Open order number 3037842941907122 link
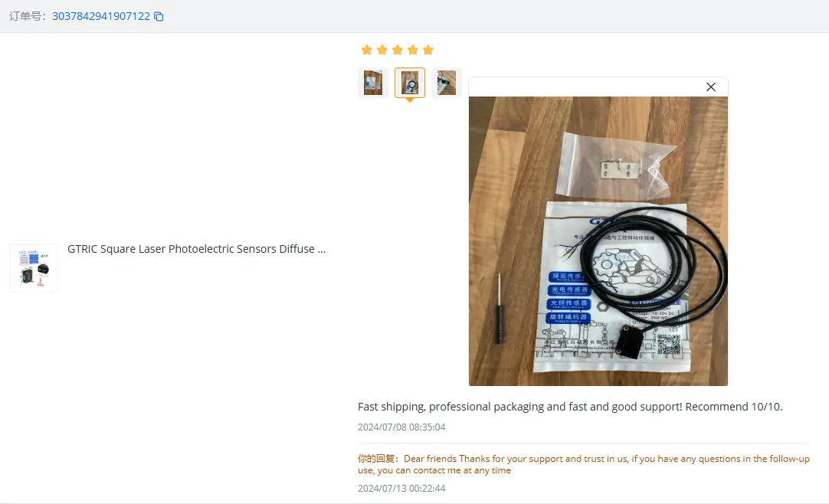This screenshot has width=829, height=504. click(x=101, y=16)
